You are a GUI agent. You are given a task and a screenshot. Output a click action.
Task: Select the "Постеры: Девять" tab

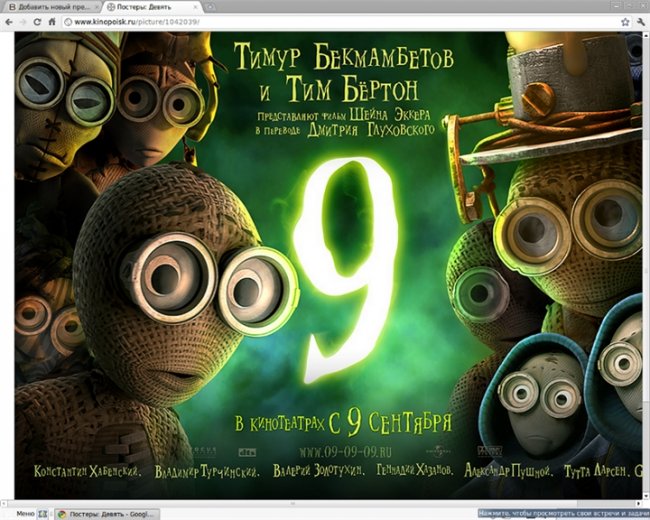click(x=145, y=7)
